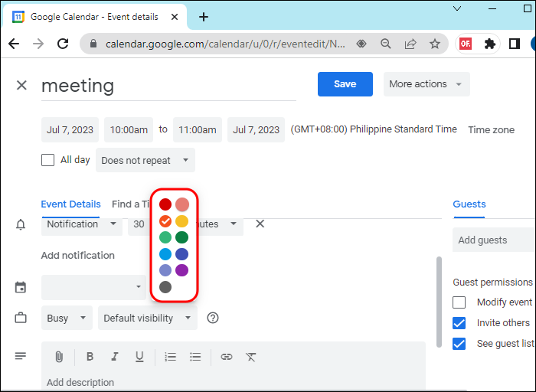
Task: Expand the Busy availability dropdown
Action: tap(67, 318)
